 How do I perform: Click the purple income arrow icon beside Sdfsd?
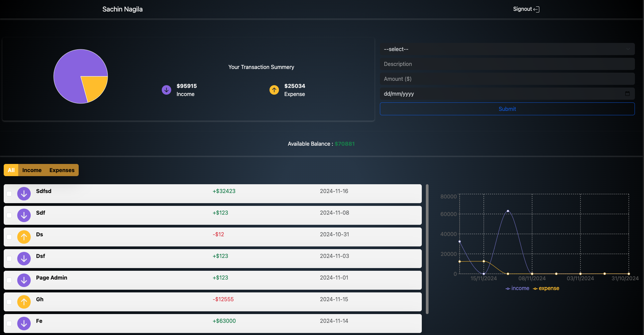[24, 194]
